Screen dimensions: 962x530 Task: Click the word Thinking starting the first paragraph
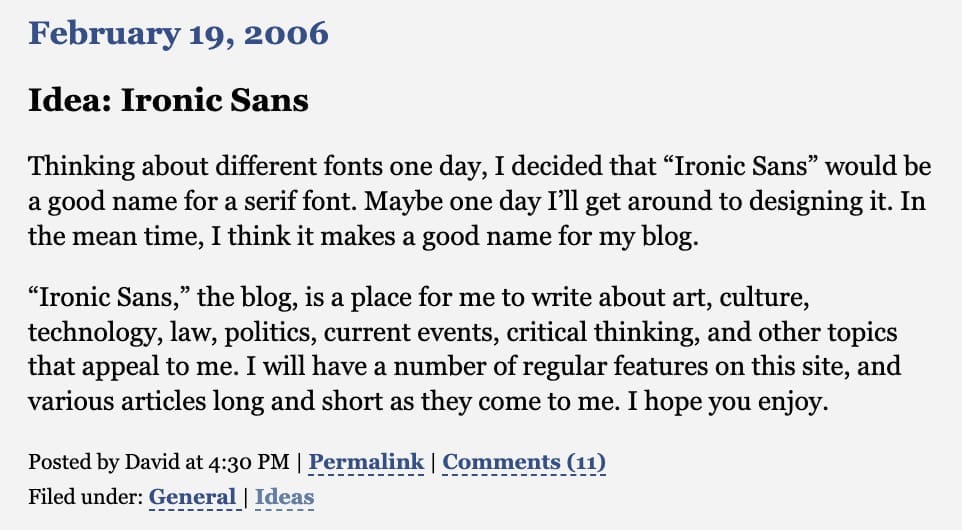click(81, 167)
